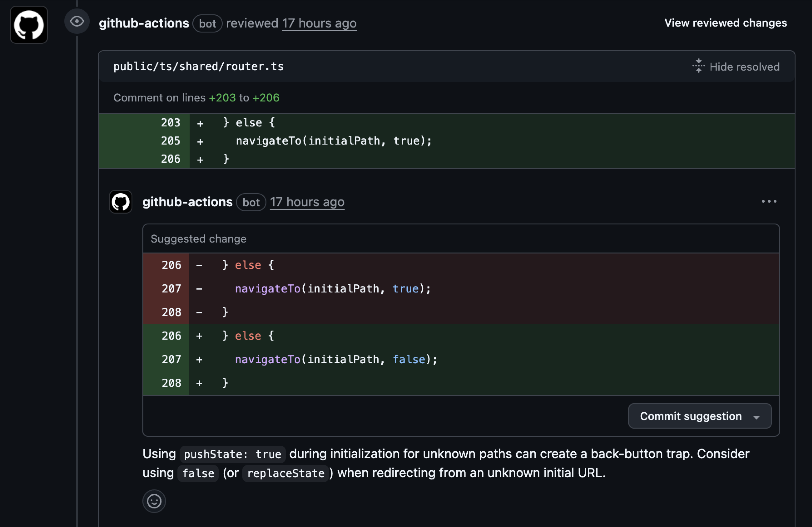Click line 205 navigateTo code row
Screen dimensions: 812x527
(x=333, y=141)
